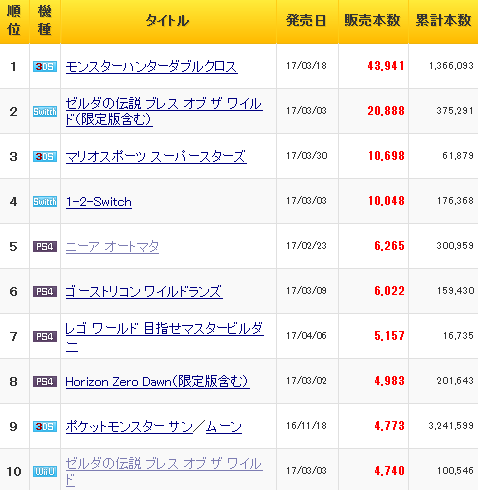The width and height of the screenshot is (478, 490).
Task: Click the 累計本数 column header
Action: [443, 21]
